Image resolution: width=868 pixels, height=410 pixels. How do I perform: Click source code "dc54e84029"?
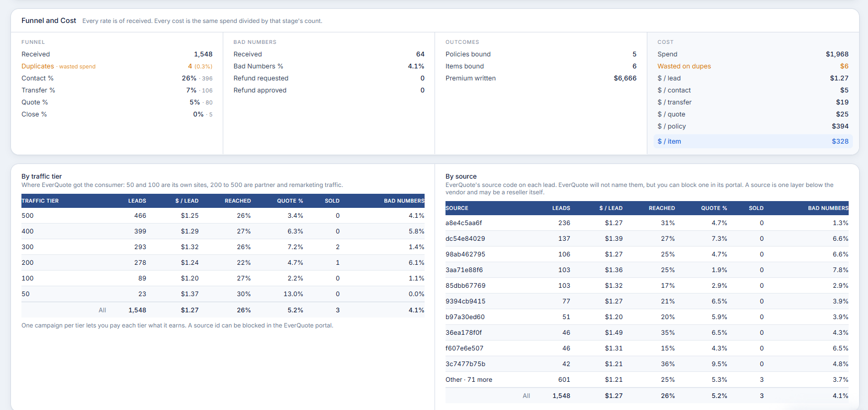pos(465,239)
